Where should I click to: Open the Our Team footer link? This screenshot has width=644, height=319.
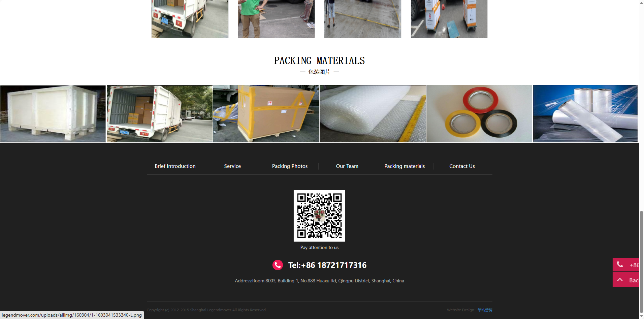[347, 166]
